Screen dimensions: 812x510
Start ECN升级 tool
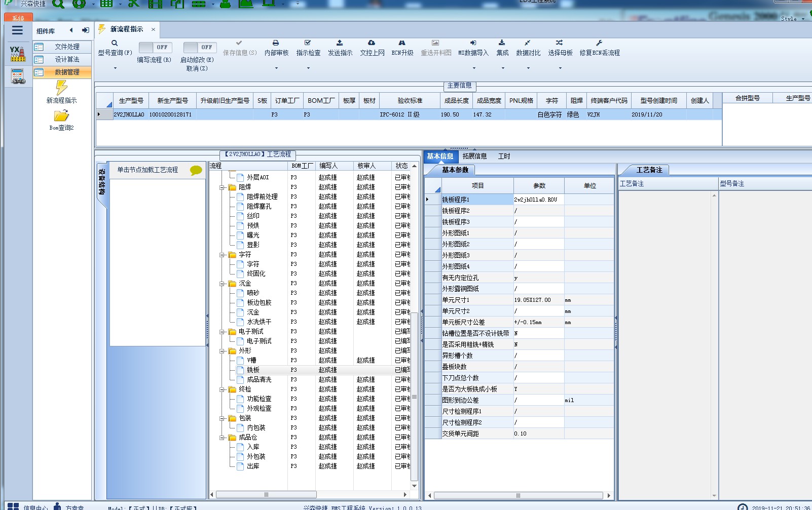[x=402, y=43]
